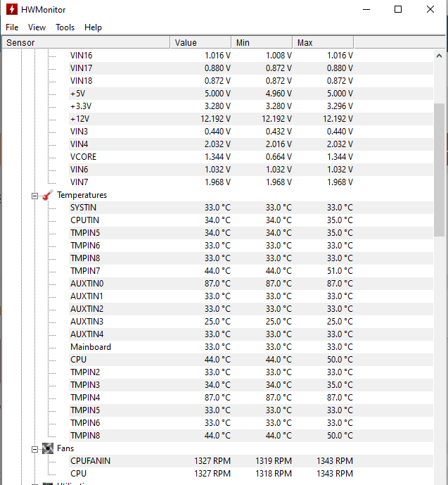Click the 12.192 V value of +12V
448x485 pixels.
[x=215, y=119]
